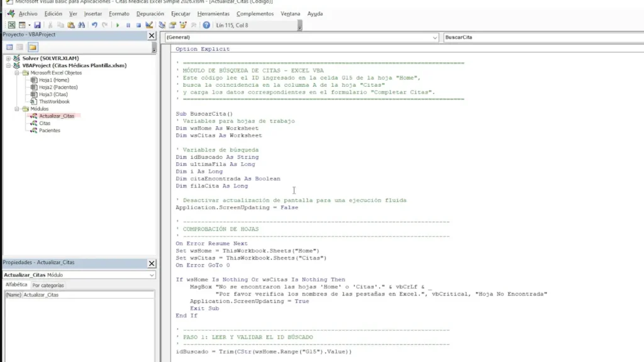Collapse the Módulos folder
This screenshot has height=362, width=644.
click(17, 109)
